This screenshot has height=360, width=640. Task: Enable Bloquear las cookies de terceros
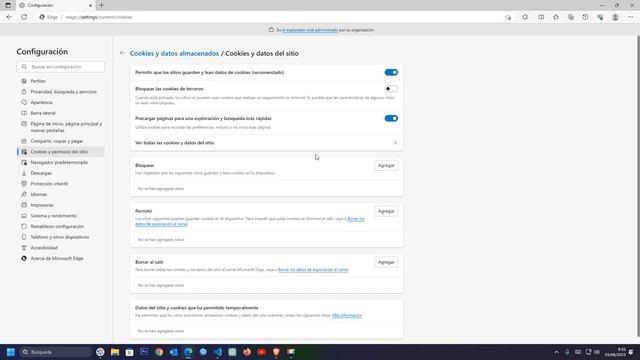pos(391,89)
